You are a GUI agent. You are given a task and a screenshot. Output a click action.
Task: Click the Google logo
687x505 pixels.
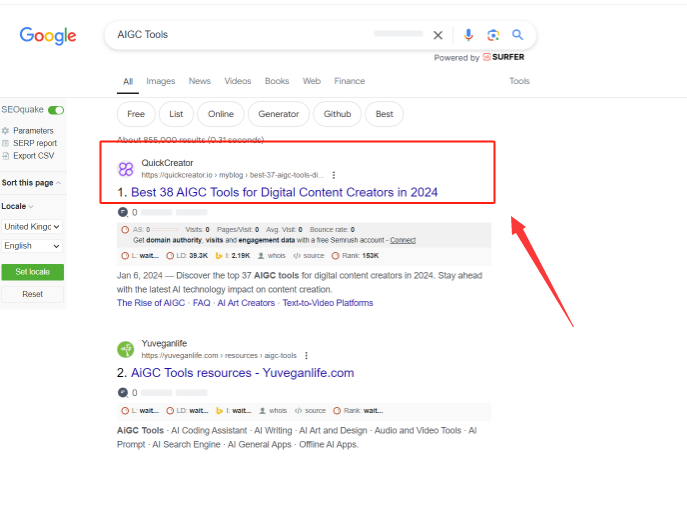48,35
